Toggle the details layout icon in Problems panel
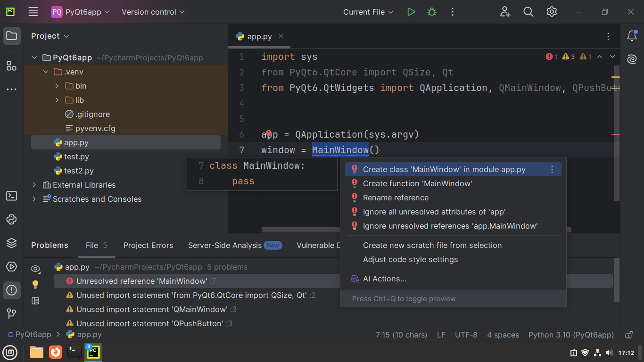Image resolution: width=644 pixels, height=362 pixels. [35, 300]
